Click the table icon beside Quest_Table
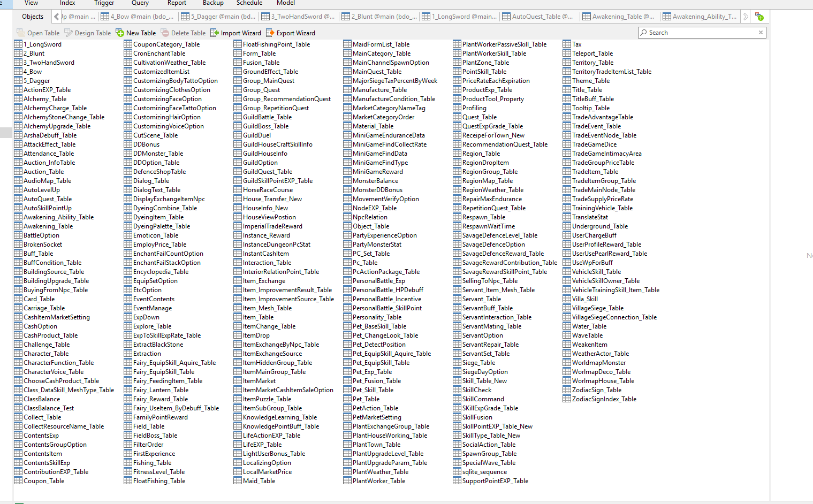 point(457,117)
